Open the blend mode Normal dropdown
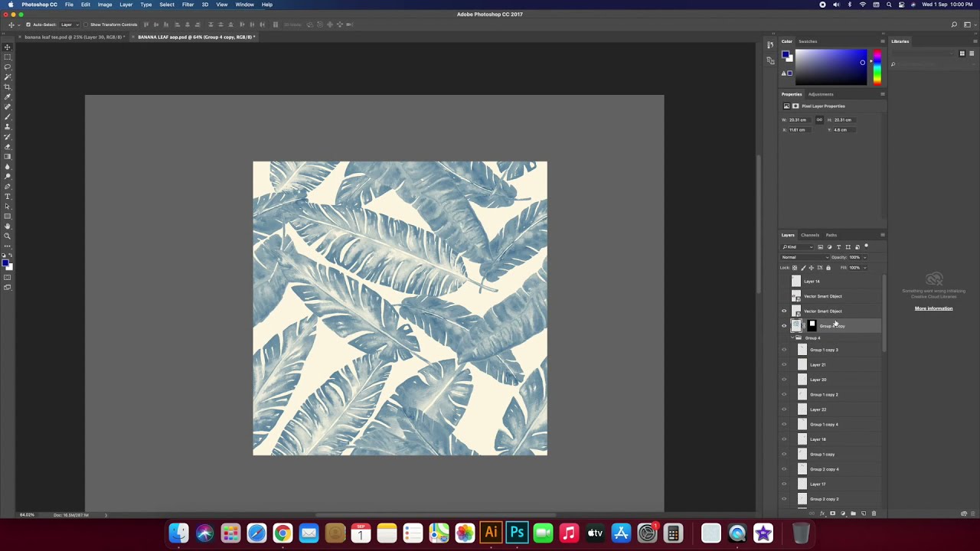The height and width of the screenshot is (551, 980). [x=805, y=257]
